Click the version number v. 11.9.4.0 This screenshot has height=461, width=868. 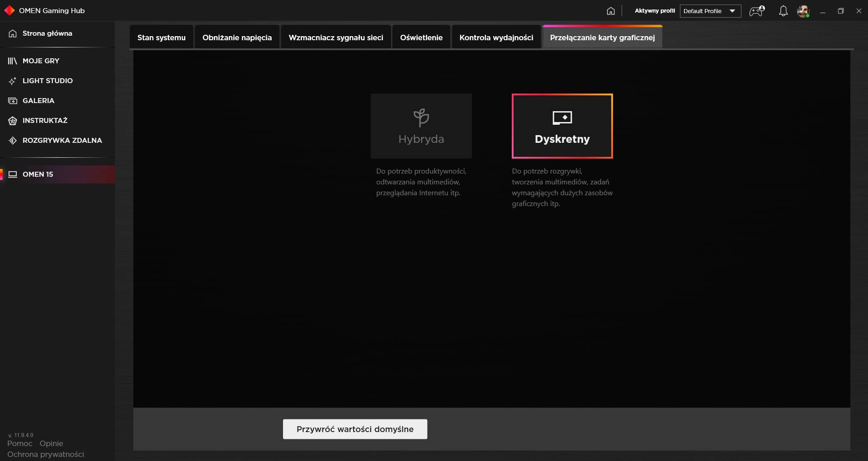21,435
